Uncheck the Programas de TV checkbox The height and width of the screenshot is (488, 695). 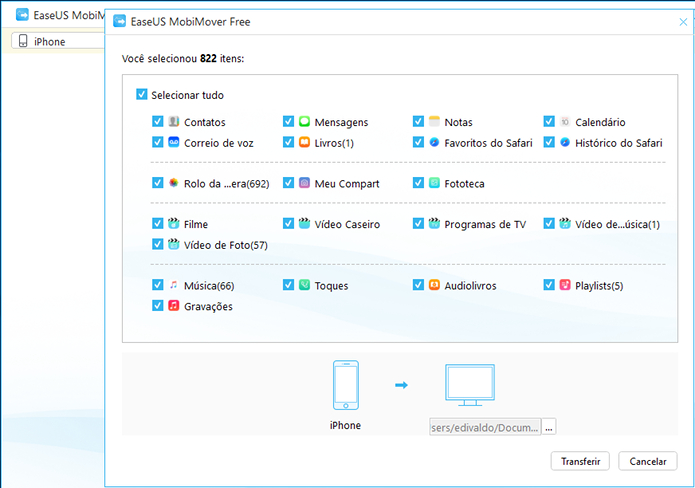(x=418, y=223)
